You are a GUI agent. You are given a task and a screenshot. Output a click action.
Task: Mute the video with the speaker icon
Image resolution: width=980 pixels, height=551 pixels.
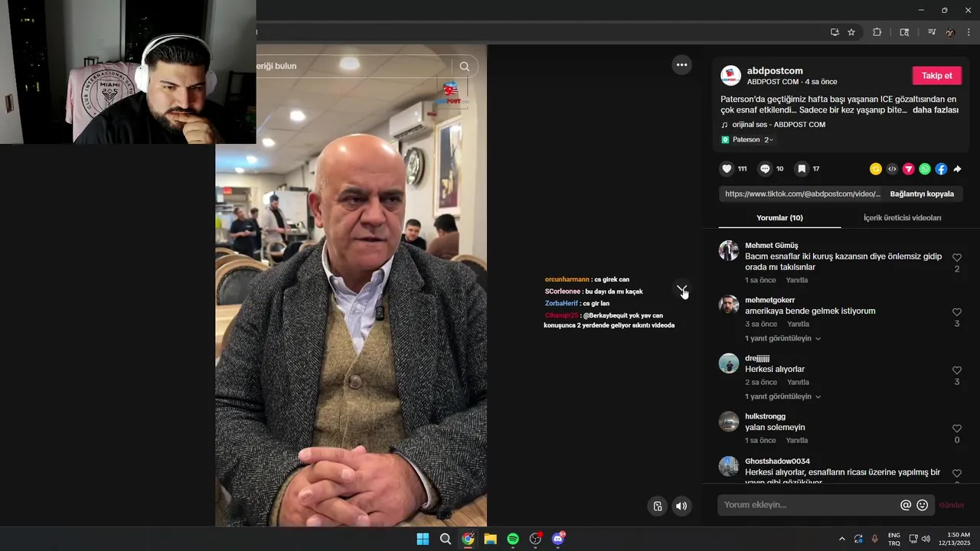(681, 506)
